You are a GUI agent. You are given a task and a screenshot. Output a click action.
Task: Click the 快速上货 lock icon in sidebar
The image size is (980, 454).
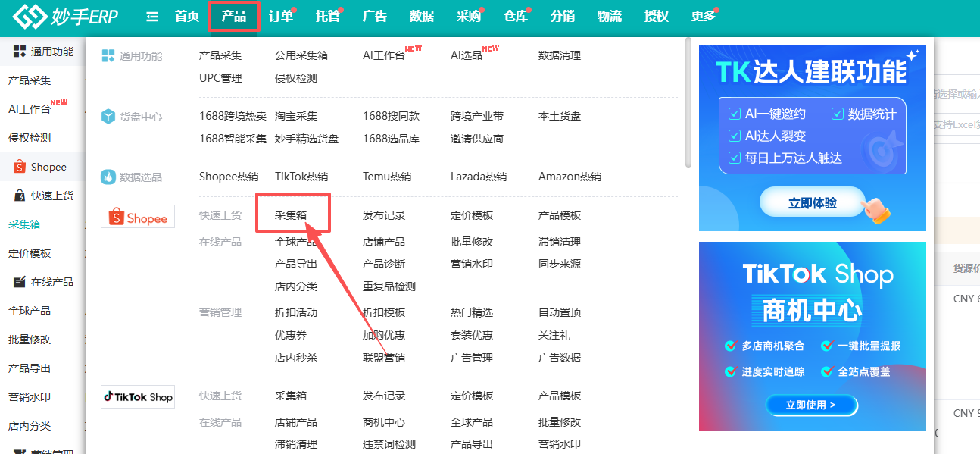[x=20, y=196]
